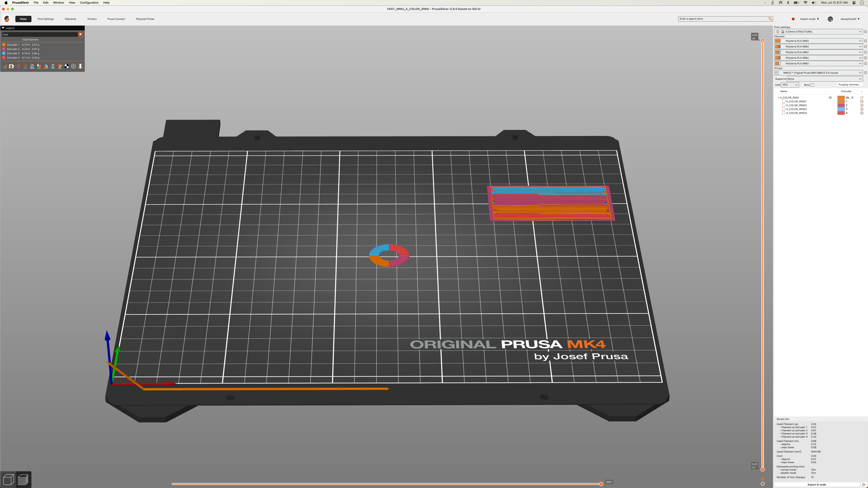This screenshot has width=868, height=488.
Task: Toggle color changes display in the legend toolbar
Action: tap(46, 66)
